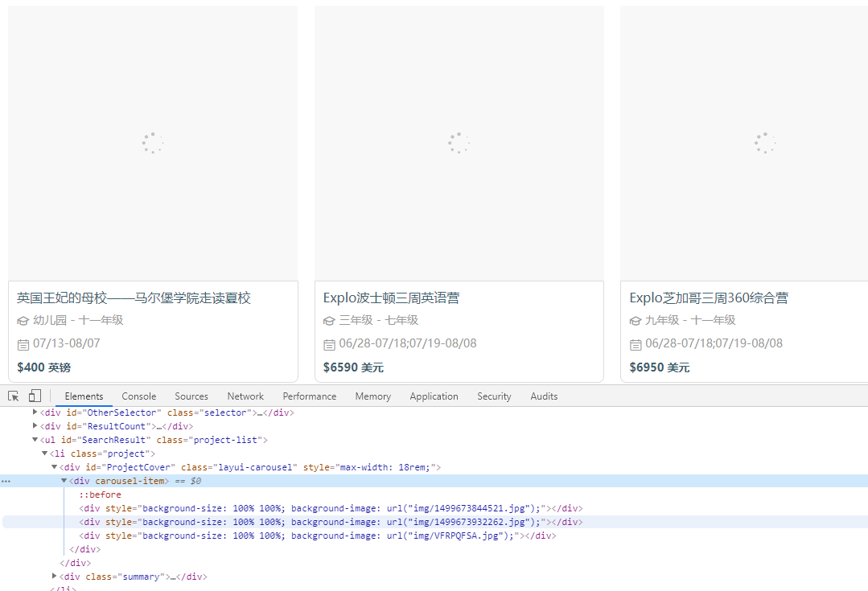
Task: Click the $400 英镑 price
Action: pos(43,367)
